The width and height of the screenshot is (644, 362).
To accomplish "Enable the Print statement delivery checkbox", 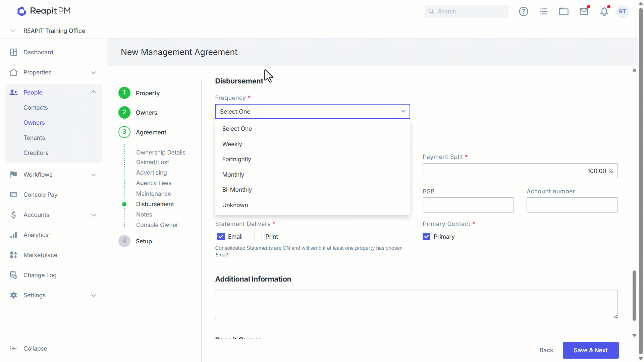I will click(x=258, y=237).
